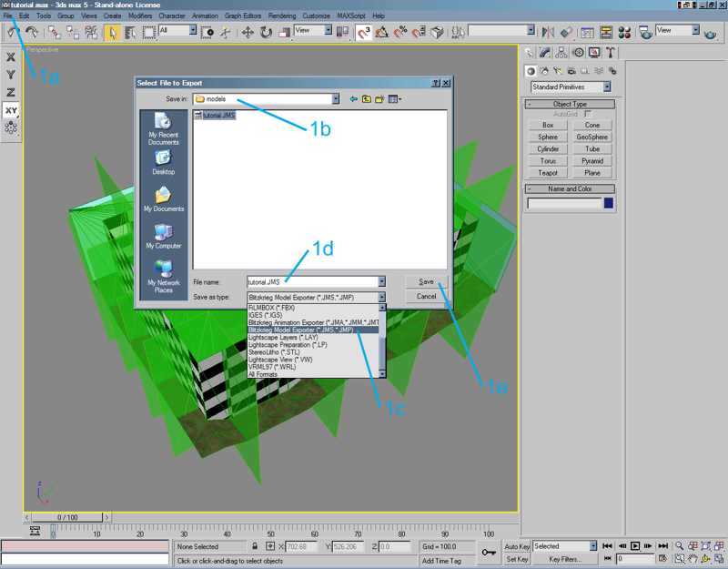
Task: Expand the File name dropdown arrow
Action: [x=381, y=282]
